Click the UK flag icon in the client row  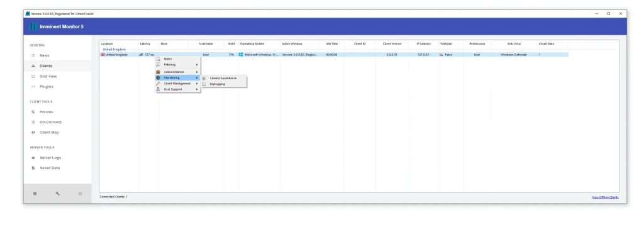point(103,54)
